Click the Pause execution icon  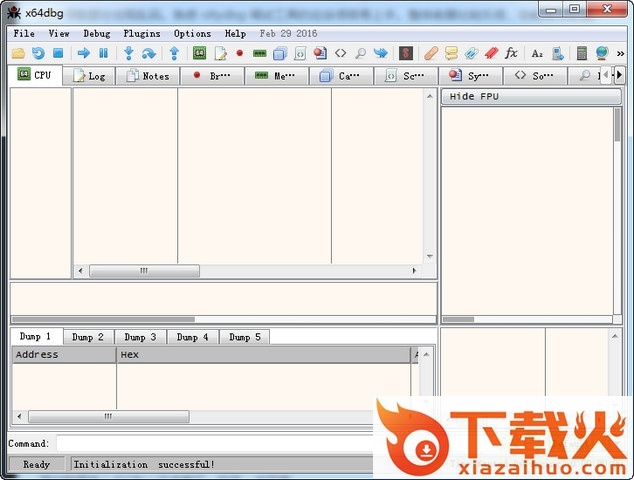click(104, 53)
